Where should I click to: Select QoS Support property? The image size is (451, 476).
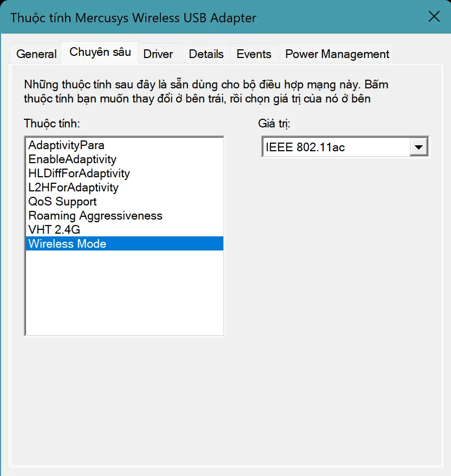coord(125,202)
